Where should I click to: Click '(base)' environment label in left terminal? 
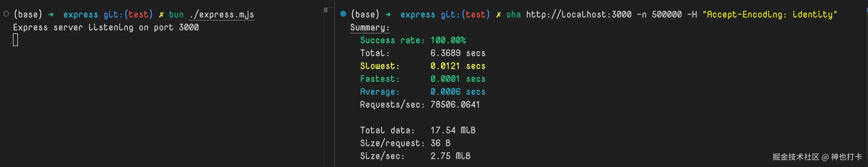click(x=28, y=14)
